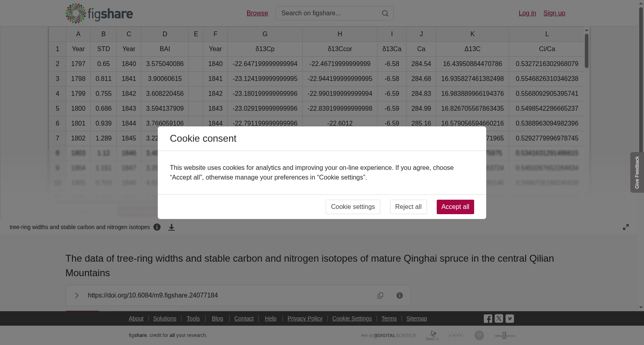The image size is (644, 345).
Task: Open DOI information icon
Action: point(400,295)
